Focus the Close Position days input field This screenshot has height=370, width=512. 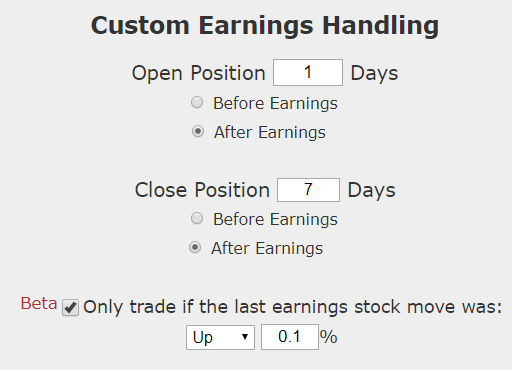pyautogui.click(x=308, y=190)
